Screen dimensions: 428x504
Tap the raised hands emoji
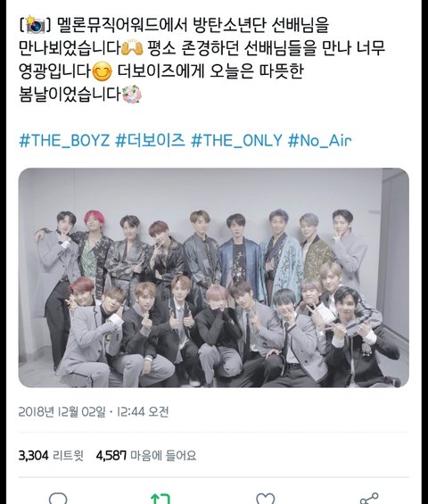132,47
